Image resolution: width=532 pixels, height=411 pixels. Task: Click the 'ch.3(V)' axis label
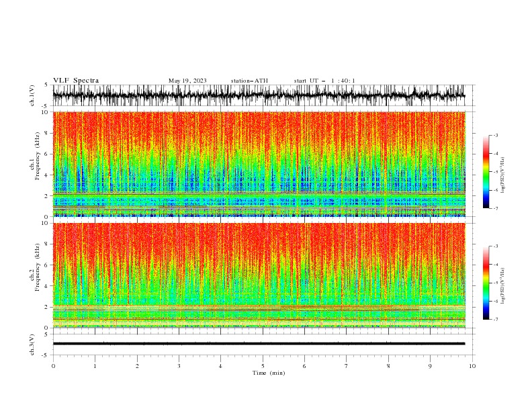click(x=32, y=345)
